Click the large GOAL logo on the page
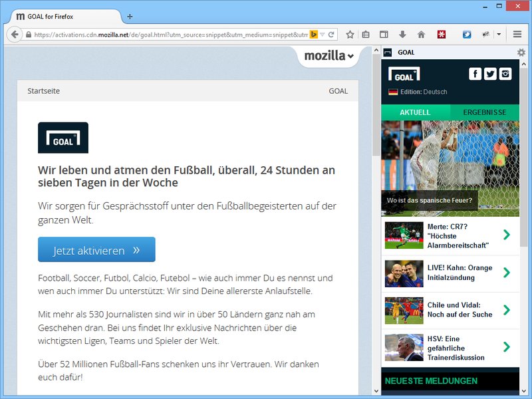532x399 pixels. (x=63, y=138)
